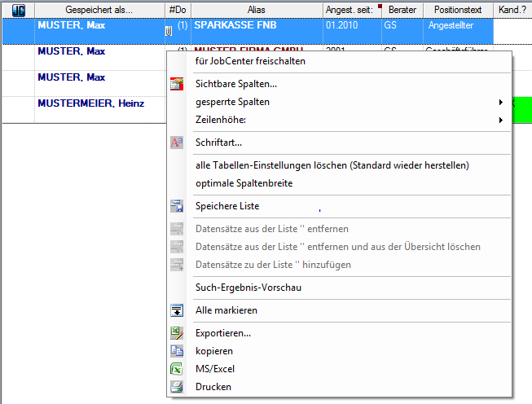Image resolution: width=532 pixels, height=404 pixels.
Task: Click the Exportieren icon
Action: tap(177, 333)
